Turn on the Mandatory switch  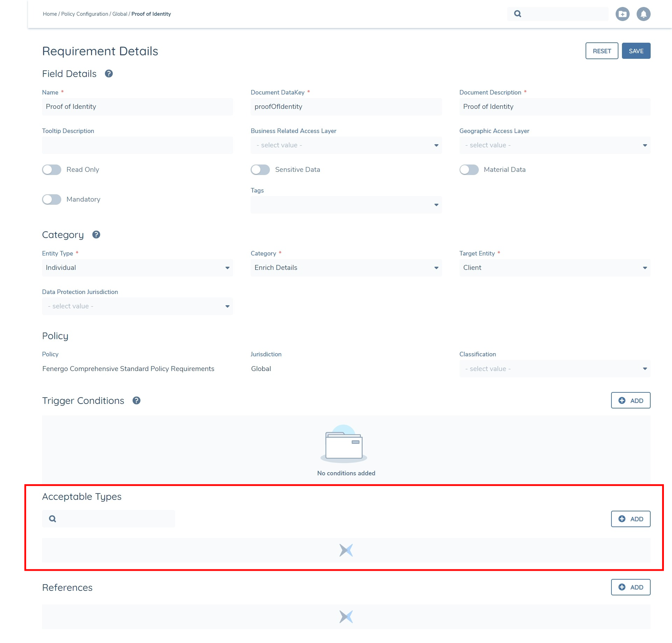point(52,200)
